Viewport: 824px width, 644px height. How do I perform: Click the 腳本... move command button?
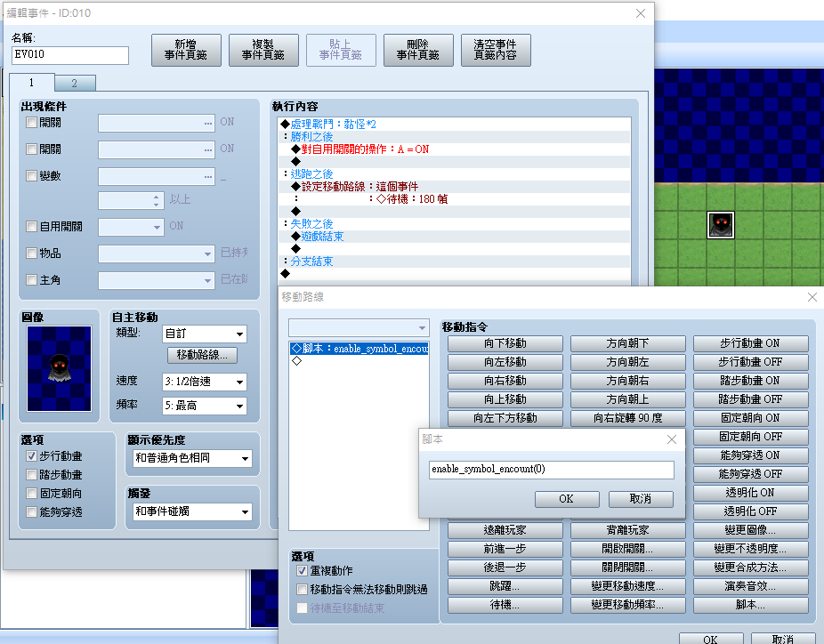click(x=750, y=605)
